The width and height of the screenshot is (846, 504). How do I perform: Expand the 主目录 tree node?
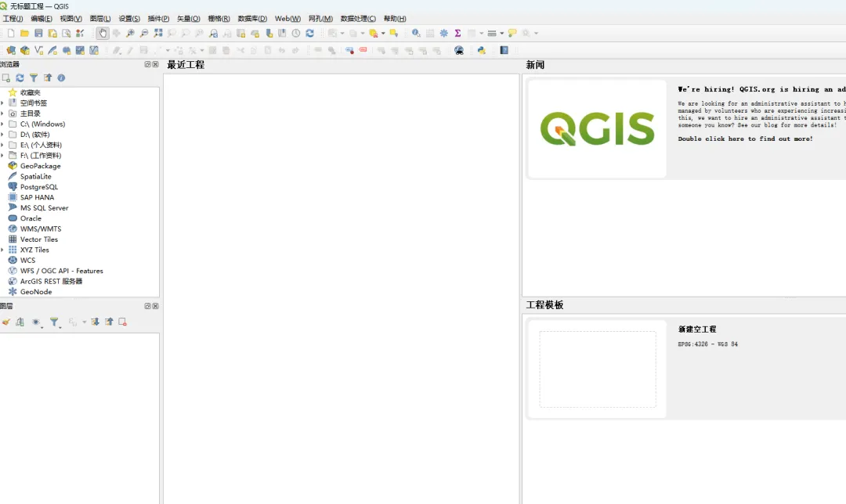(2, 113)
